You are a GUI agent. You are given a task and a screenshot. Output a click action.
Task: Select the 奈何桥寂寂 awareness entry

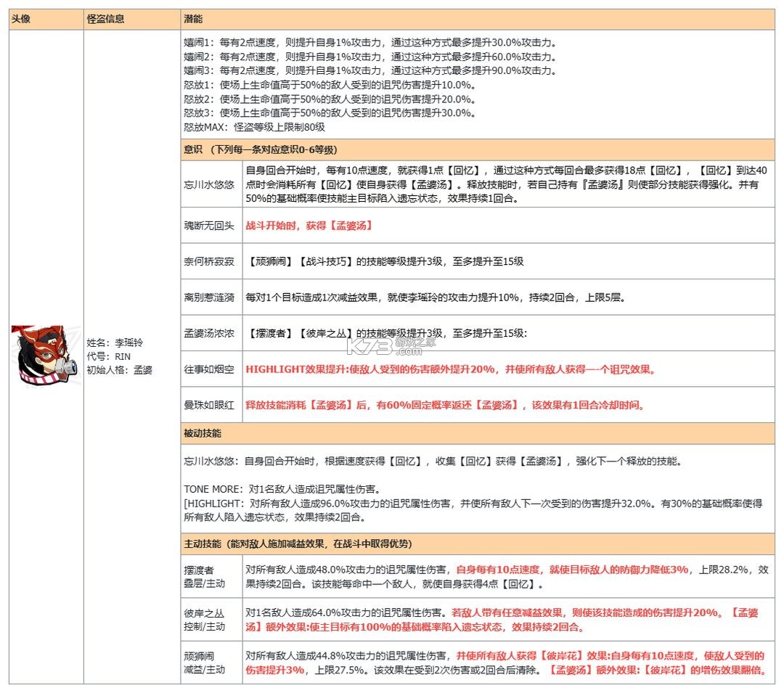(x=208, y=261)
